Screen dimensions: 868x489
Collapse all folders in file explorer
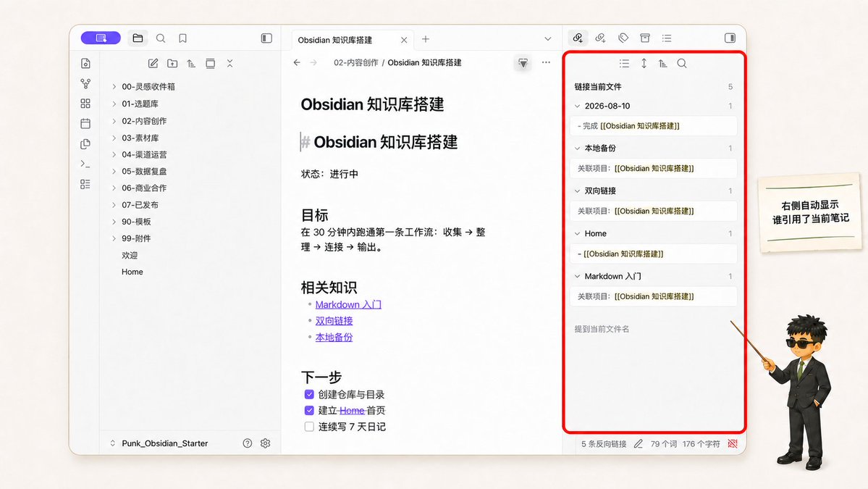click(x=229, y=63)
